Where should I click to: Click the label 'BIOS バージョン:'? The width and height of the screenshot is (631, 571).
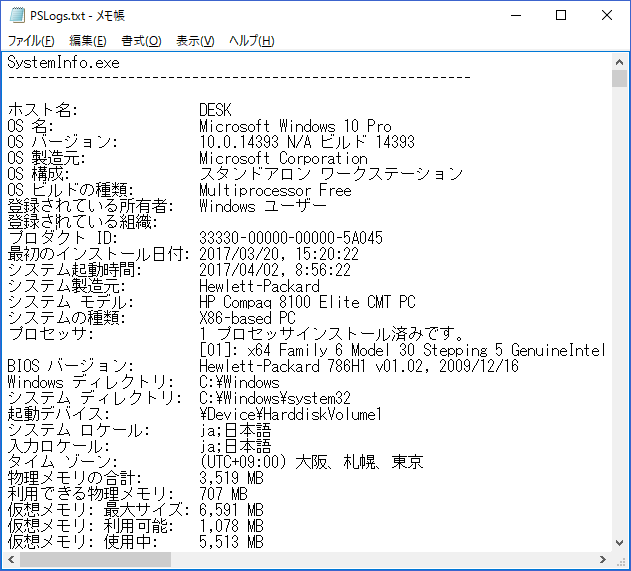(70, 366)
